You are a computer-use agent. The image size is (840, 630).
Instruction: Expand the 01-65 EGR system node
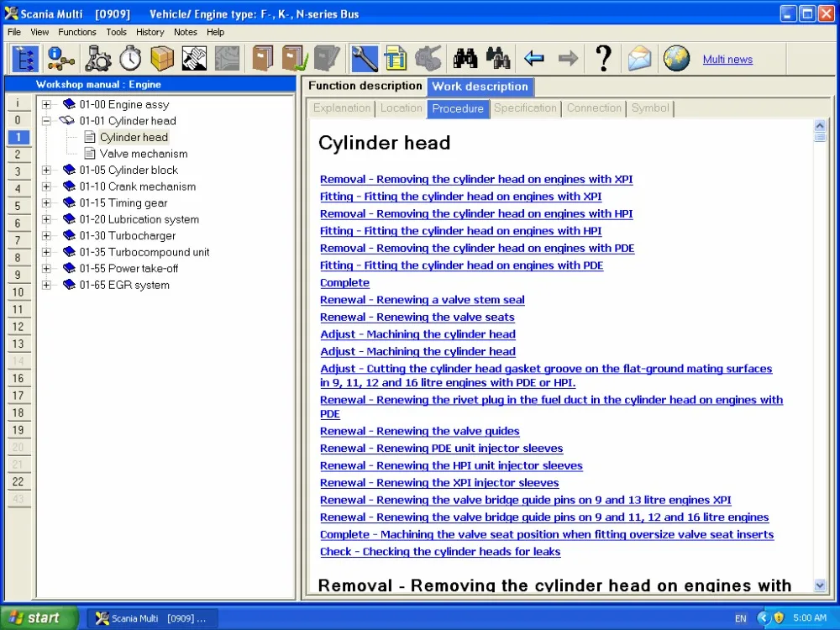tap(47, 286)
